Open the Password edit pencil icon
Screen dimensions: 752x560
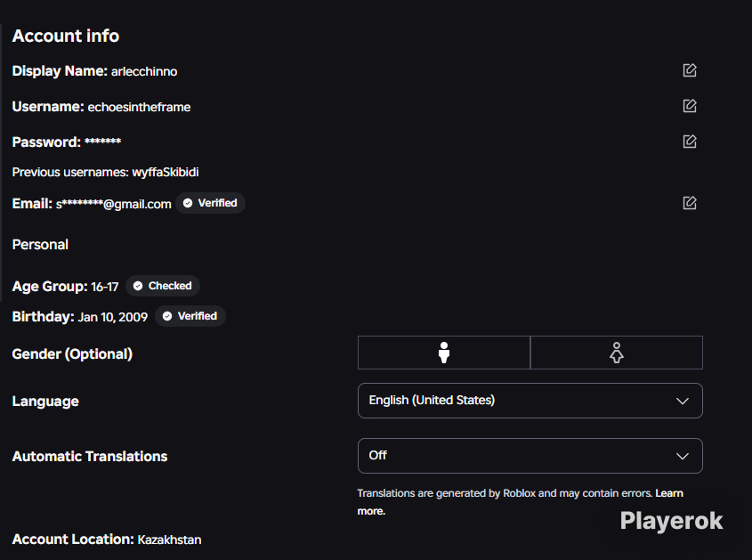[689, 141]
